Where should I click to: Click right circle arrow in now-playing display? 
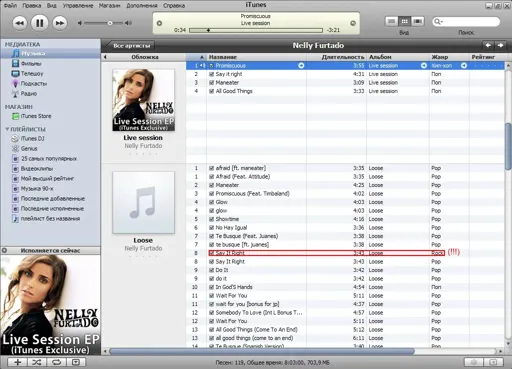353,23
